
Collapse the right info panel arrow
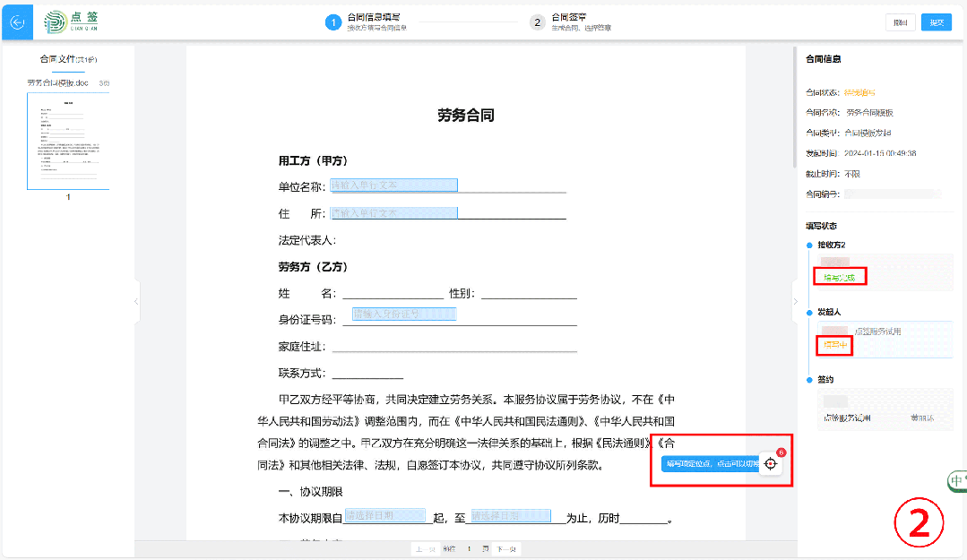pos(796,302)
